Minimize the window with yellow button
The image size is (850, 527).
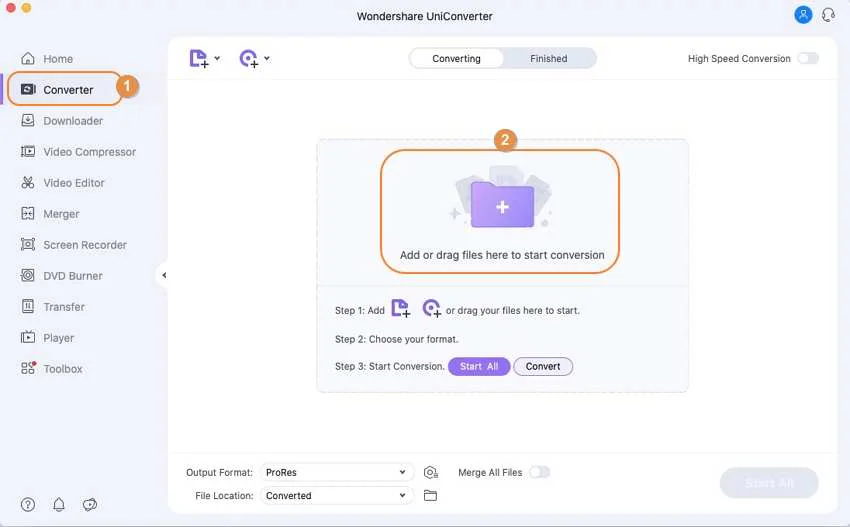click(26, 8)
